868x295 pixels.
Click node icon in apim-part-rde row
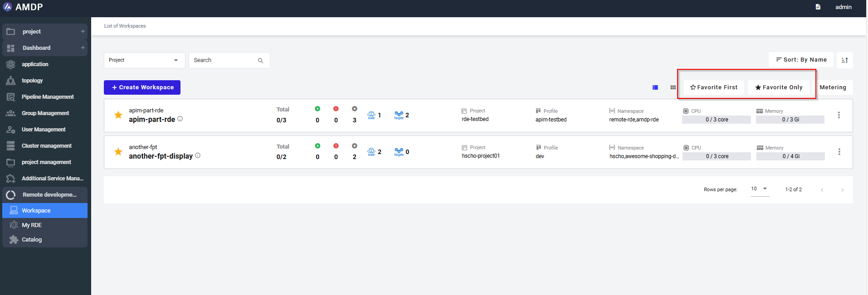tap(371, 115)
